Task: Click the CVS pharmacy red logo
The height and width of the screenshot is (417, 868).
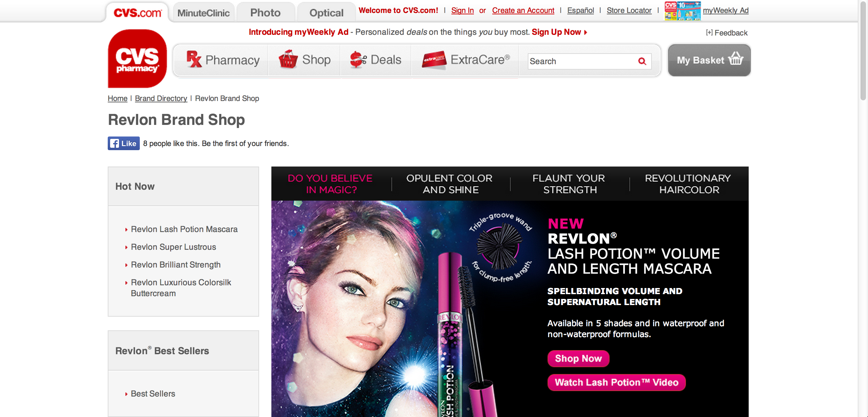Action: coord(137,59)
